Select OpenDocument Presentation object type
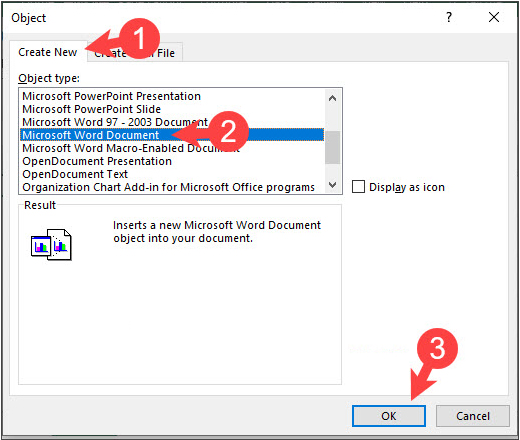 [172, 161]
